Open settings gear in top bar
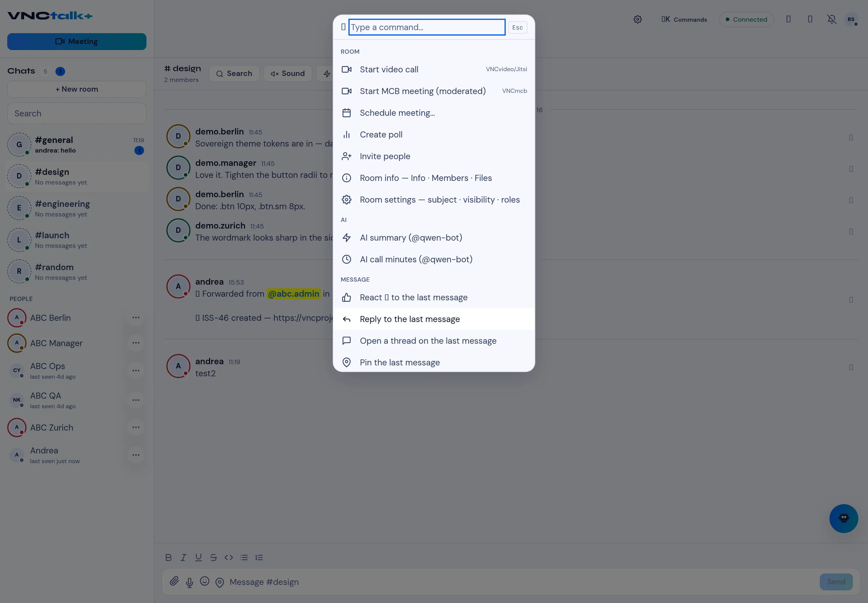The height and width of the screenshot is (603, 868). (638, 19)
